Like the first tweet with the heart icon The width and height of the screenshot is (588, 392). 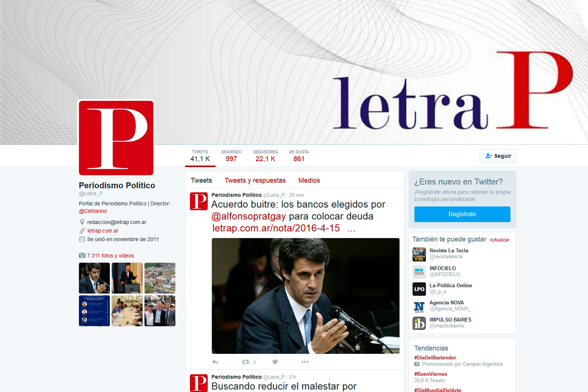click(275, 362)
